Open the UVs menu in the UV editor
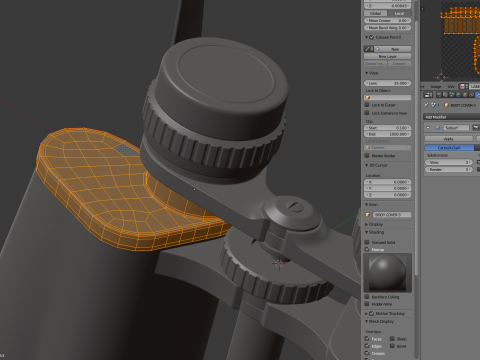The image size is (480, 360). tap(451, 87)
